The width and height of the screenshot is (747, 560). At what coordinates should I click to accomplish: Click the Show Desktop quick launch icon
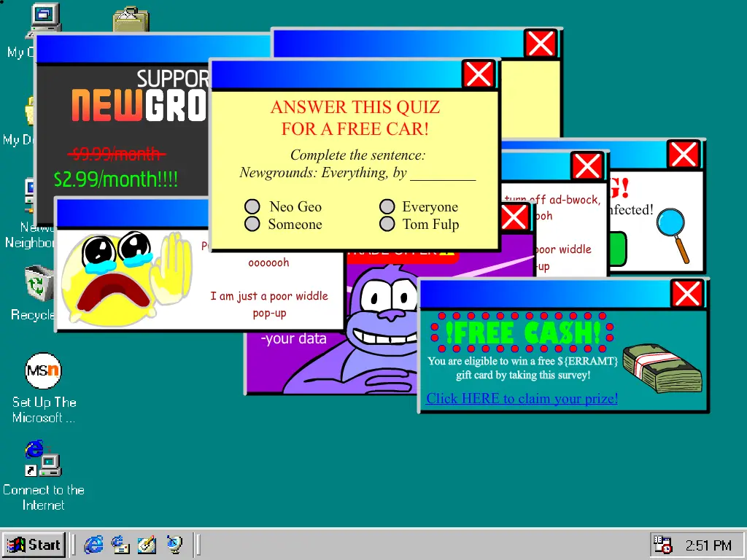147,544
